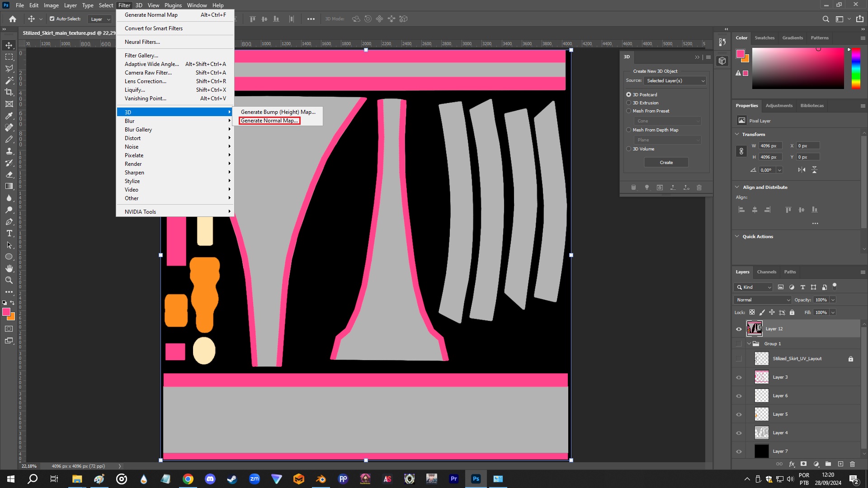The height and width of the screenshot is (488, 868).
Task: Select the Crop tool
Action: [9, 92]
